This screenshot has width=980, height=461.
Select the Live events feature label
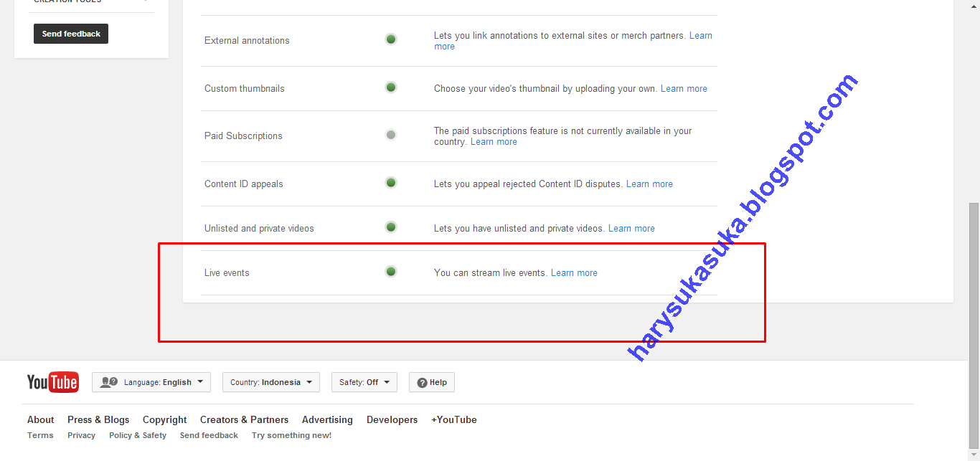click(x=227, y=272)
